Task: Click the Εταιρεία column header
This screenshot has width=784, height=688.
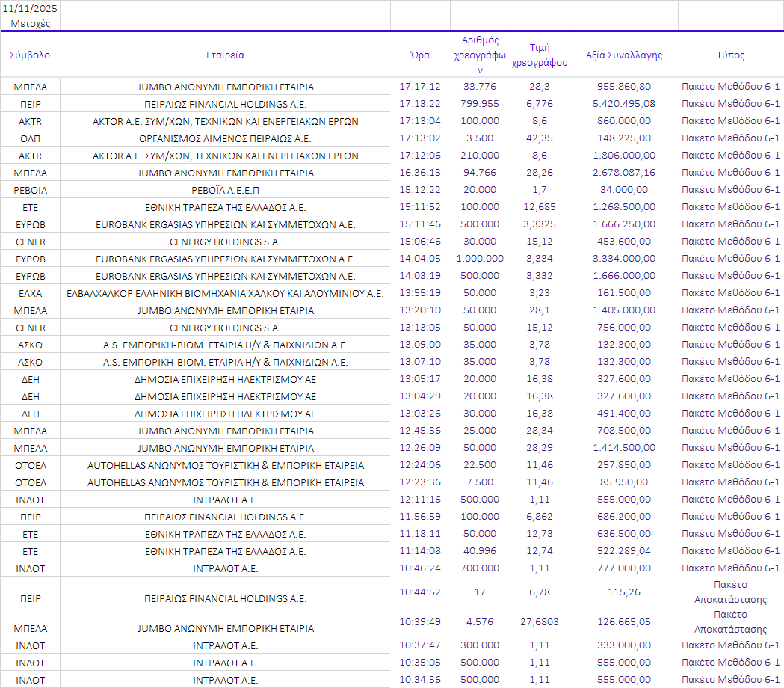Action: [x=225, y=55]
